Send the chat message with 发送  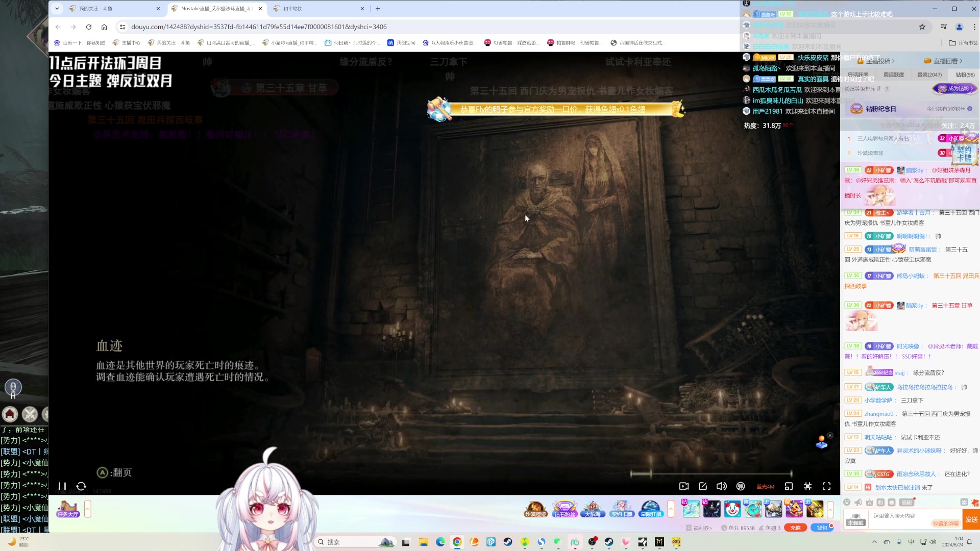pos(971,519)
